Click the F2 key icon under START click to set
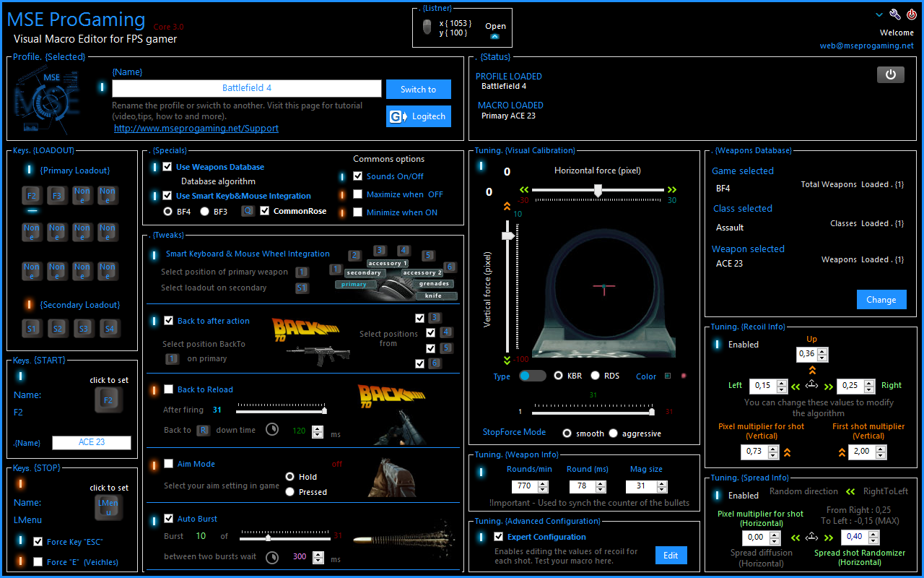924x578 pixels. 108,400
